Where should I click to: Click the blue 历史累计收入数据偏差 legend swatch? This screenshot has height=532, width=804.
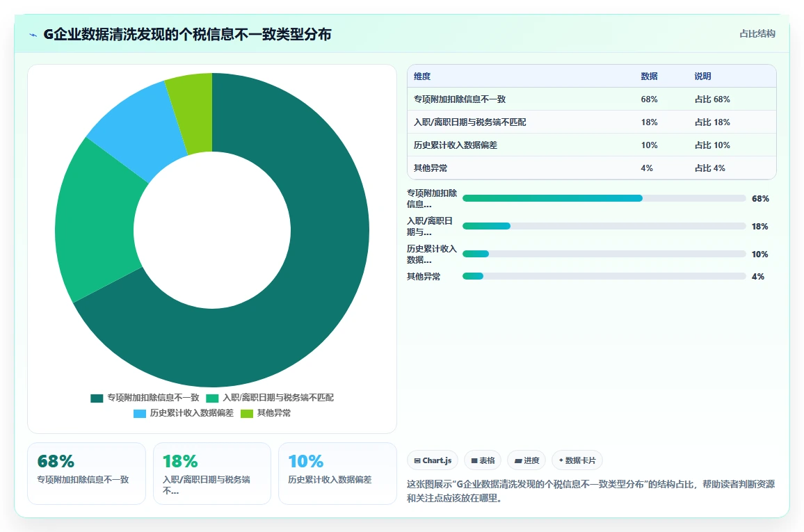click(140, 414)
